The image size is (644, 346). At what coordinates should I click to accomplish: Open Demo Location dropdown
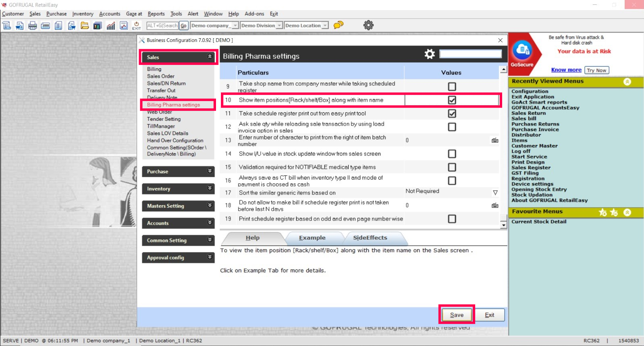click(325, 25)
